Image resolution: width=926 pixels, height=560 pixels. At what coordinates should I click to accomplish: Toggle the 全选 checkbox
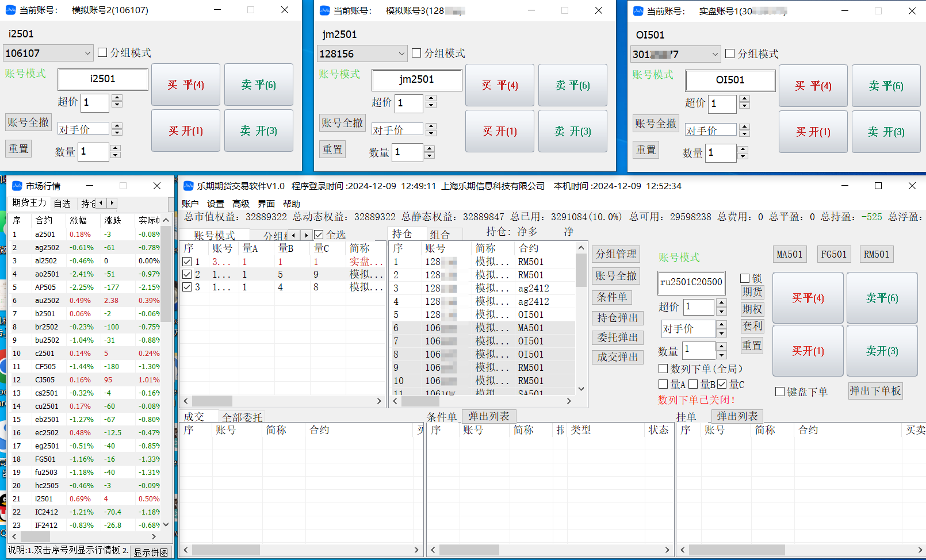319,235
